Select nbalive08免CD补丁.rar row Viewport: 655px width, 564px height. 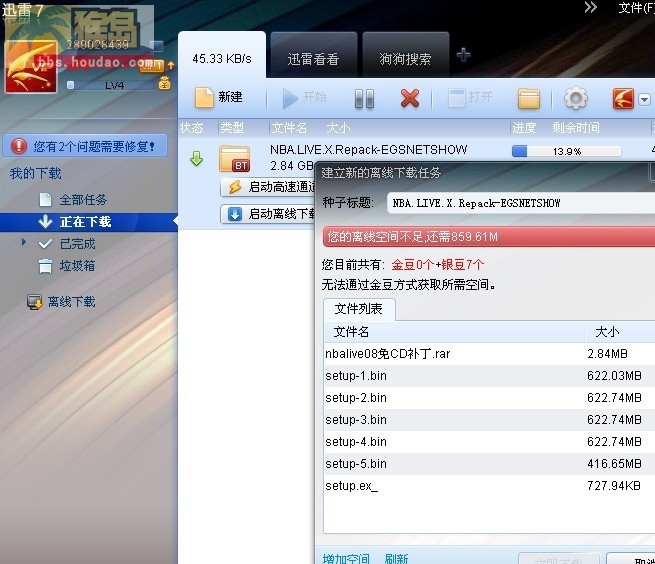(x=489, y=354)
